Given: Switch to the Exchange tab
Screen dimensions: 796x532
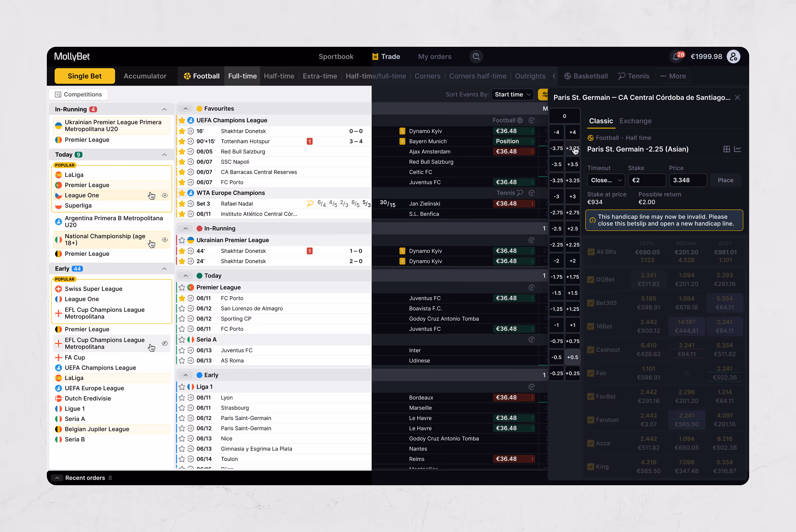Looking at the screenshot, I should [x=635, y=121].
